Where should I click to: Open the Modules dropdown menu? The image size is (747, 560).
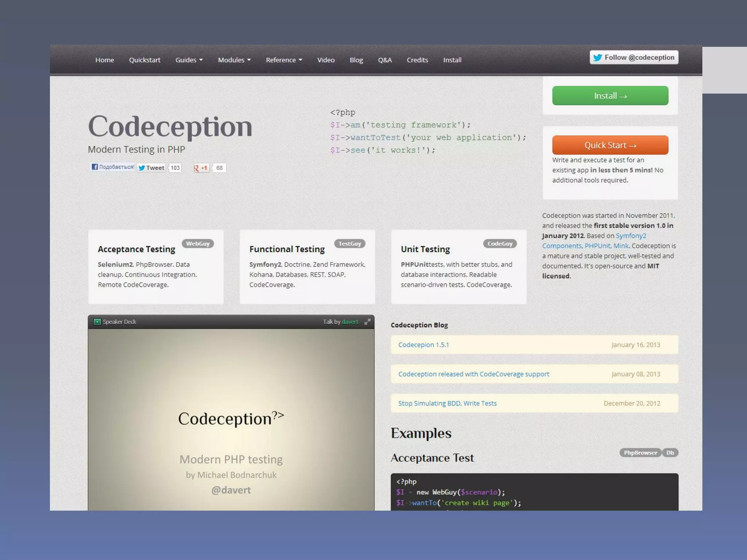tap(234, 60)
